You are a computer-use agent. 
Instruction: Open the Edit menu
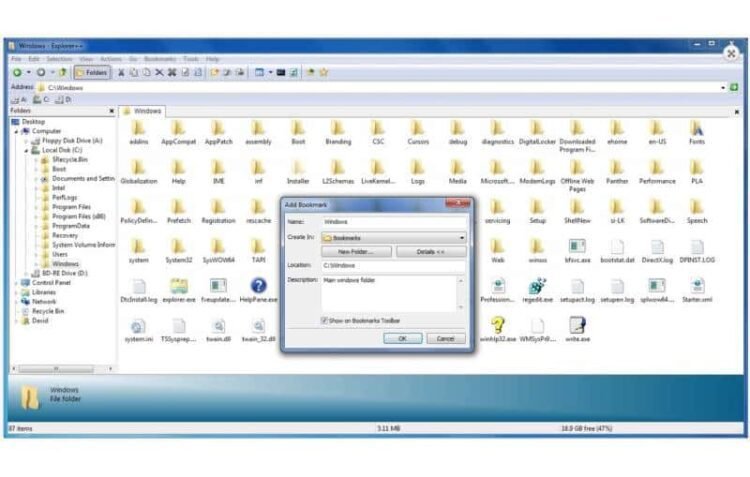(33, 59)
